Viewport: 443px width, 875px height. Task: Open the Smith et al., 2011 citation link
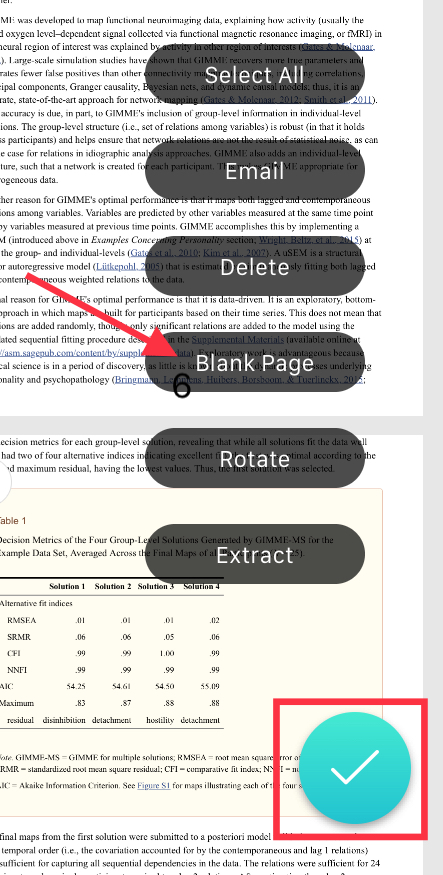point(338,100)
